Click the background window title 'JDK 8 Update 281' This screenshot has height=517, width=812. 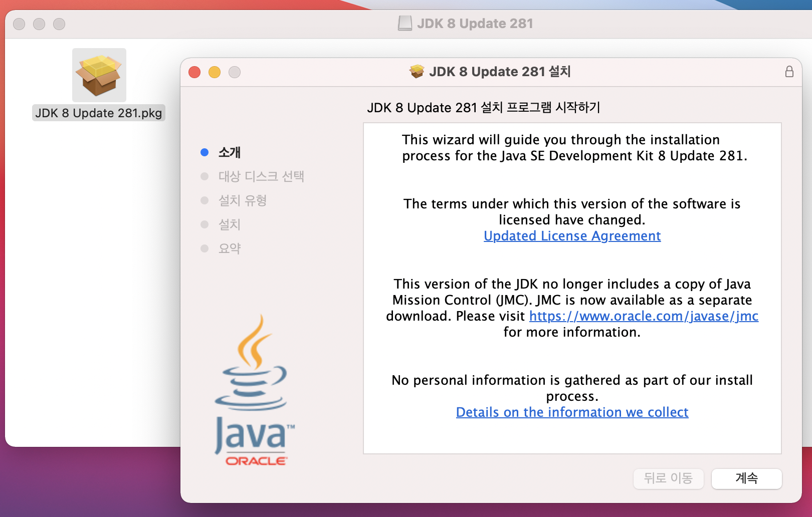coord(475,24)
